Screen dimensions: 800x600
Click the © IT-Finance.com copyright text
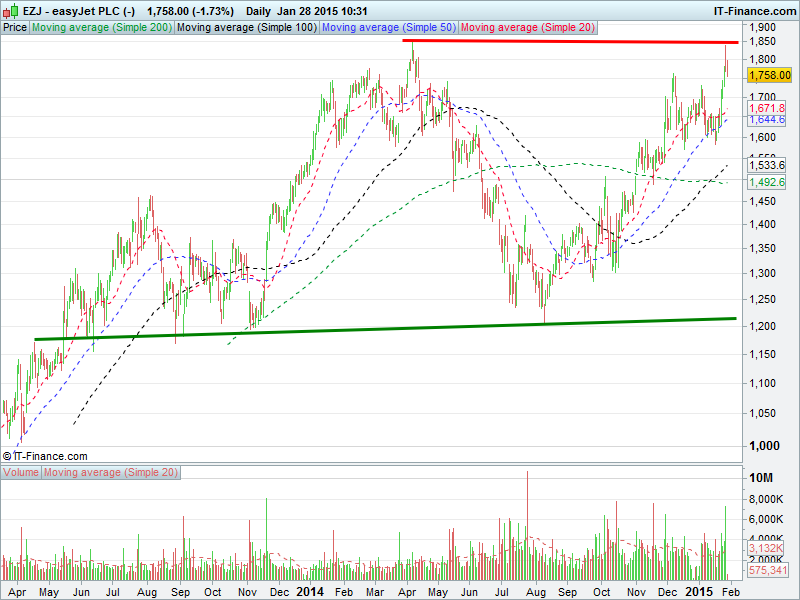click(x=45, y=456)
